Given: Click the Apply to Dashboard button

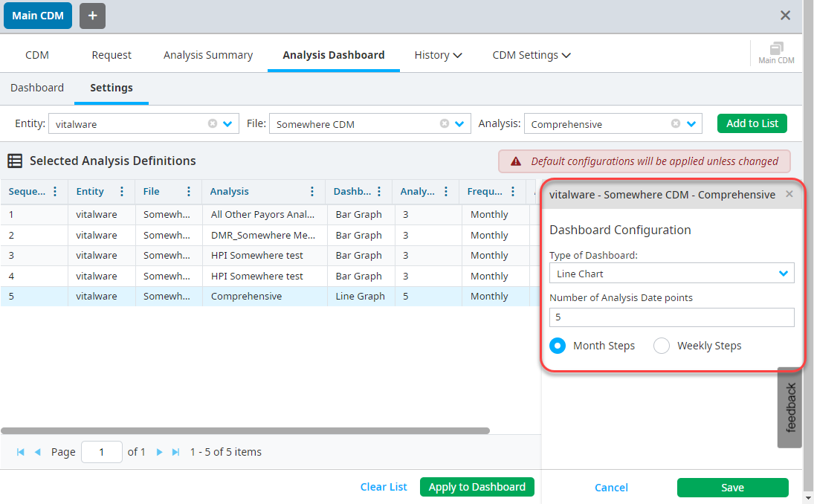Looking at the screenshot, I should 477,487.
